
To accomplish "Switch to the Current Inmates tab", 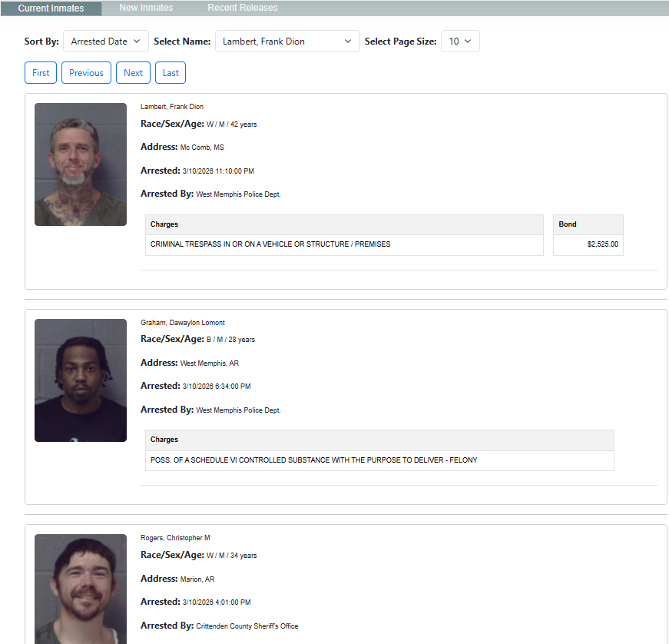I will [51, 8].
